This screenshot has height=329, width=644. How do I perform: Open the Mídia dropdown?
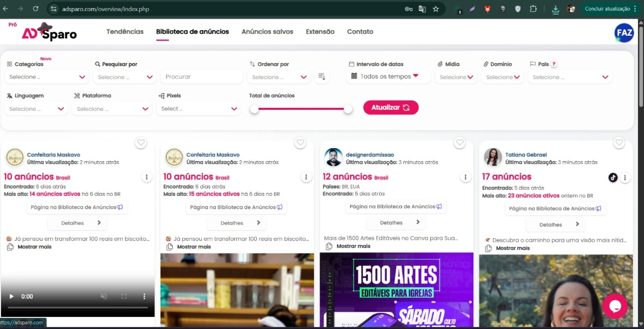[456, 77]
